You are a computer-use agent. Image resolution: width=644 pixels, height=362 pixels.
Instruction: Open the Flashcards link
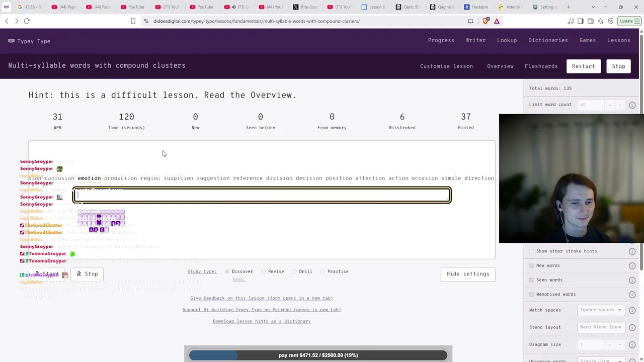(x=541, y=66)
